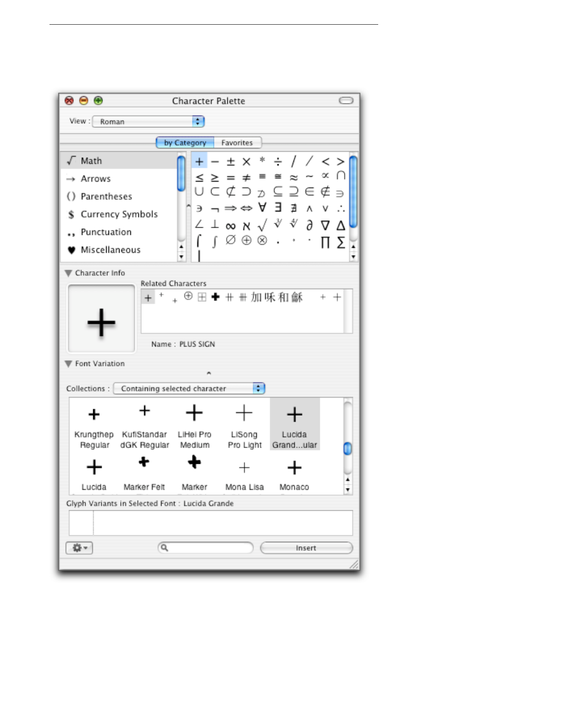This screenshot has height=728, width=562.
Task: Select the Miscellaneous category
Action: [x=118, y=250]
